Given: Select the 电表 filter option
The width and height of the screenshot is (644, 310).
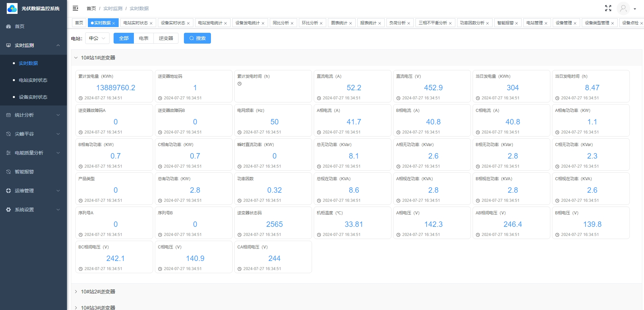Looking at the screenshot, I should 144,38.
